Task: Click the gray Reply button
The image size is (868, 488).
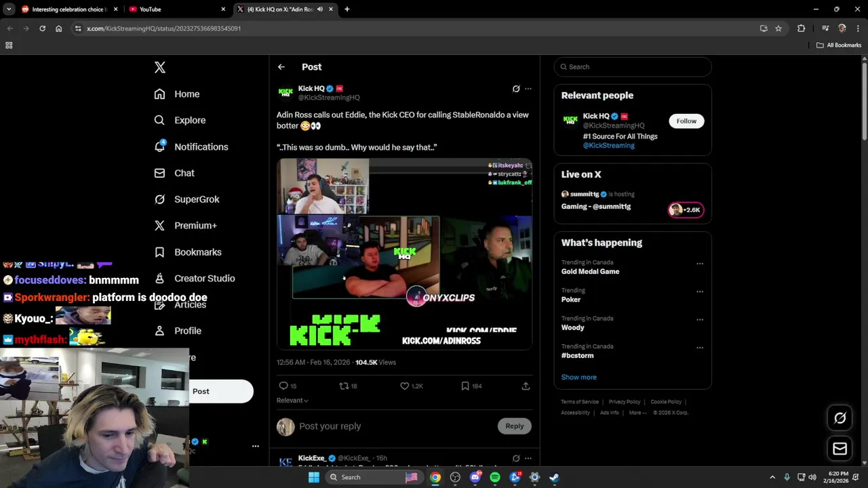Action: click(x=514, y=426)
